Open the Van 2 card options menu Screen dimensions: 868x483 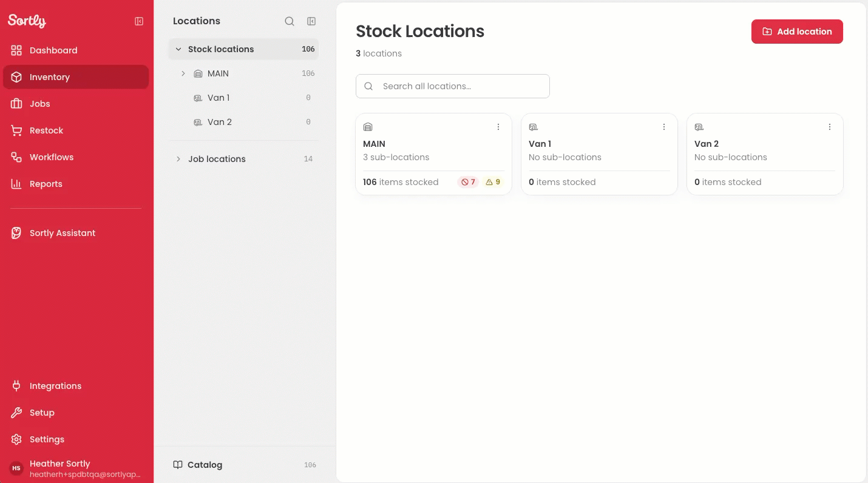[x=830, y=127]
